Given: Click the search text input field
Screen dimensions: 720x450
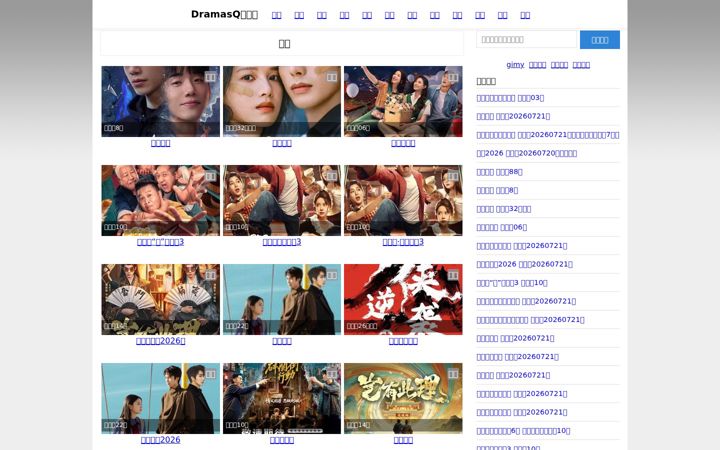Looking at the screenshot, I should tap(526, 39).
